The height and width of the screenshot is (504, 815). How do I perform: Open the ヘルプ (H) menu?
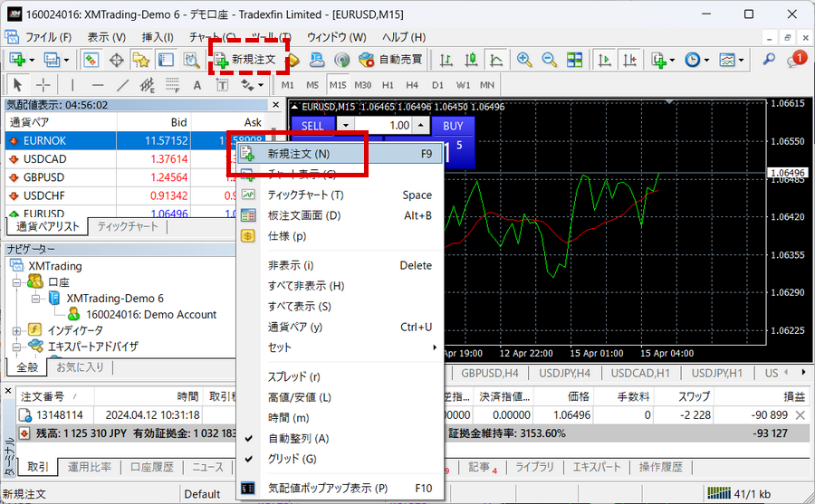click(404, 37)
